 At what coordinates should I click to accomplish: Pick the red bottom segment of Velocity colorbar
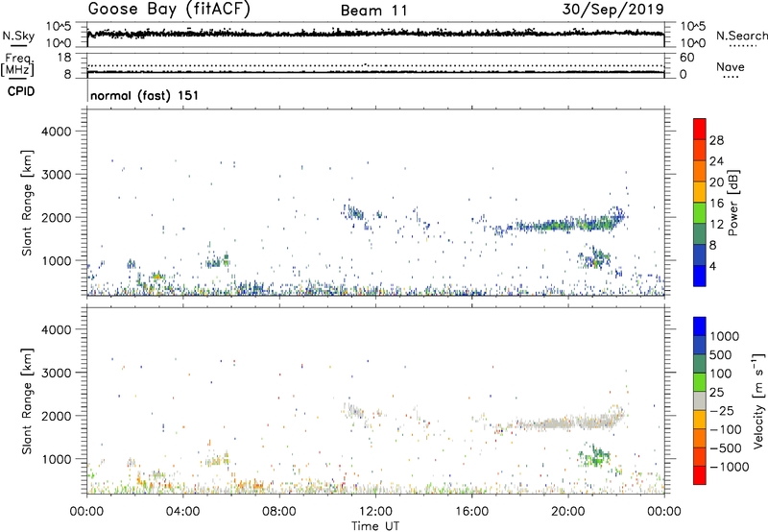point(700,475)
